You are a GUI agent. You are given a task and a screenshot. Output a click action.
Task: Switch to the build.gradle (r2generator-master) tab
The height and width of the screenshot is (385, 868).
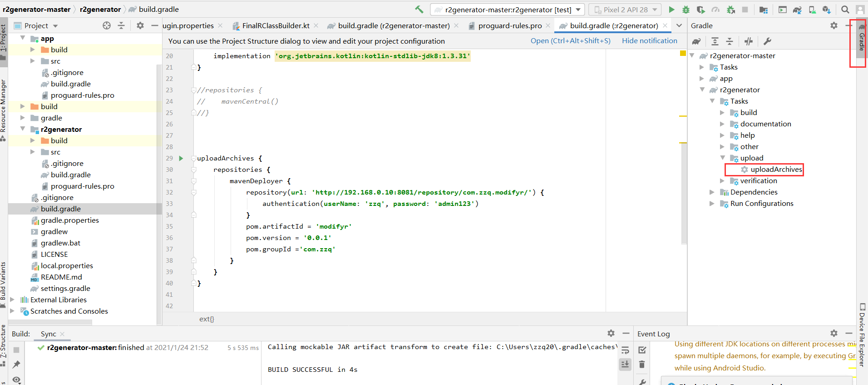(393, 25)
